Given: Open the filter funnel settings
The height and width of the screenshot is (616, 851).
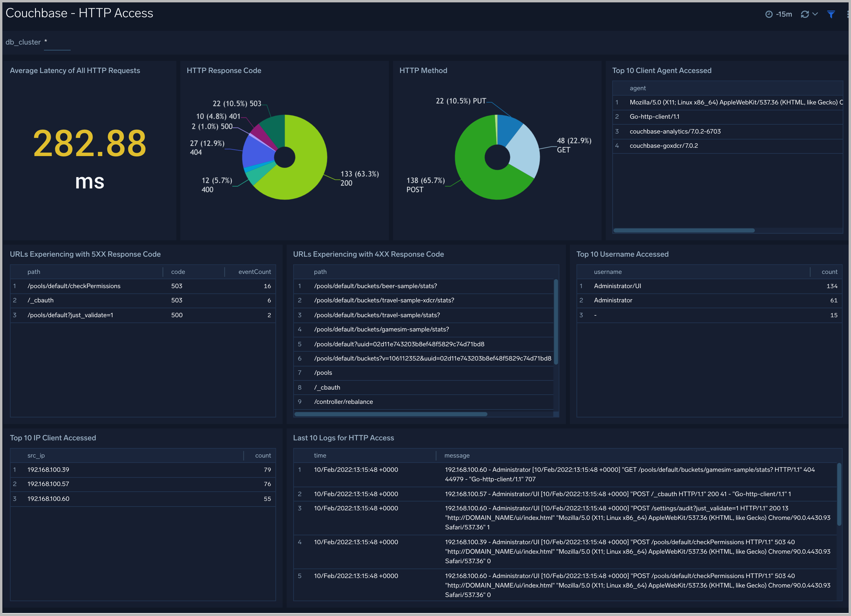Looking at the screenshot, I should [x=831, y=14].
